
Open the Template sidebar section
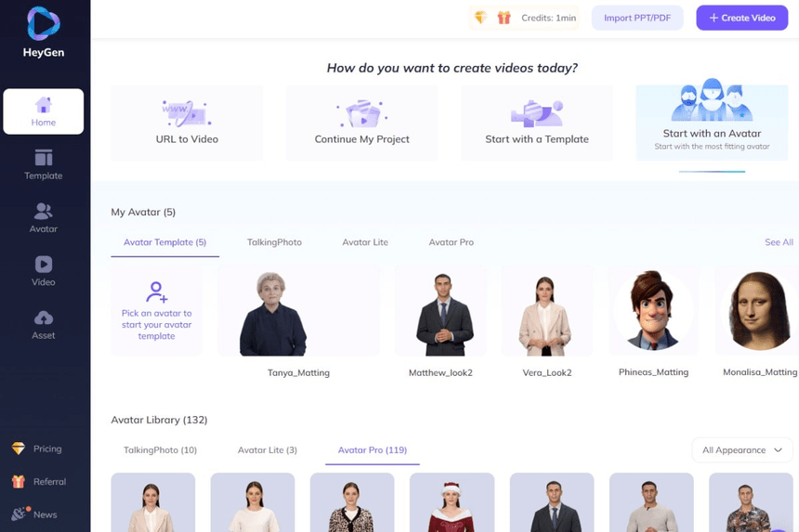pyautogui.click(x=44, y=165)
